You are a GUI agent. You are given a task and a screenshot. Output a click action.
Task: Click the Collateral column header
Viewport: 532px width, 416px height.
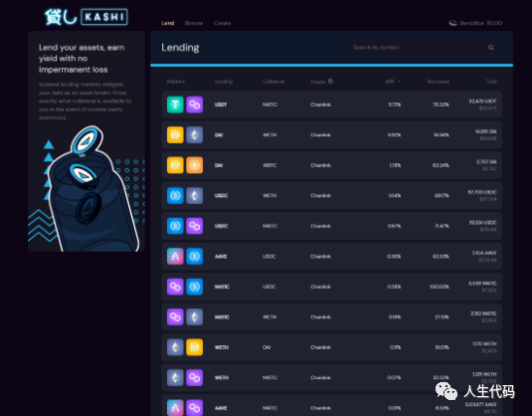point(273,82)
